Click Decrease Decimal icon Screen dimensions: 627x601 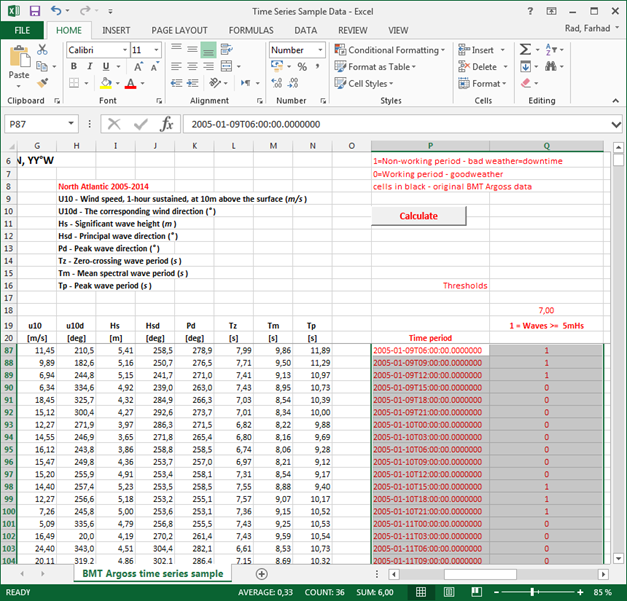coord(293,83)
